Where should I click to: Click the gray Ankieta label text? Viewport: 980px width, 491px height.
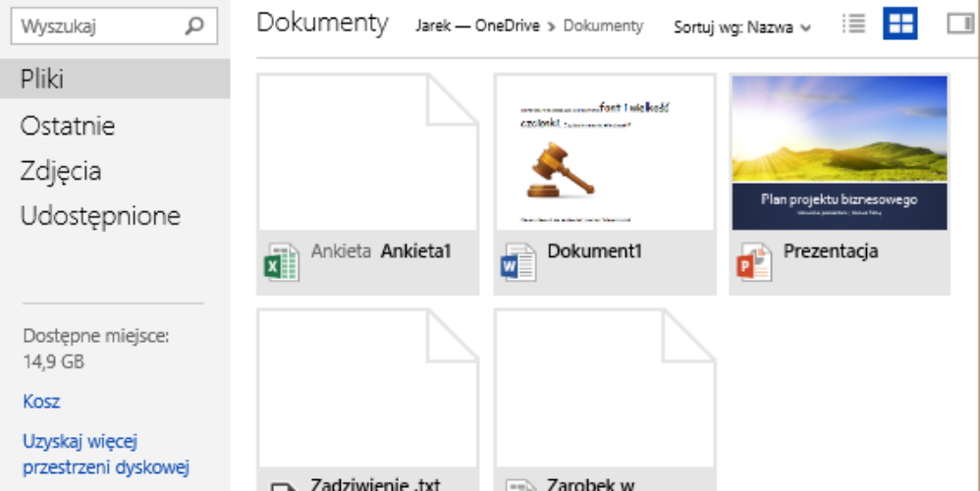(x=341, y=251)
